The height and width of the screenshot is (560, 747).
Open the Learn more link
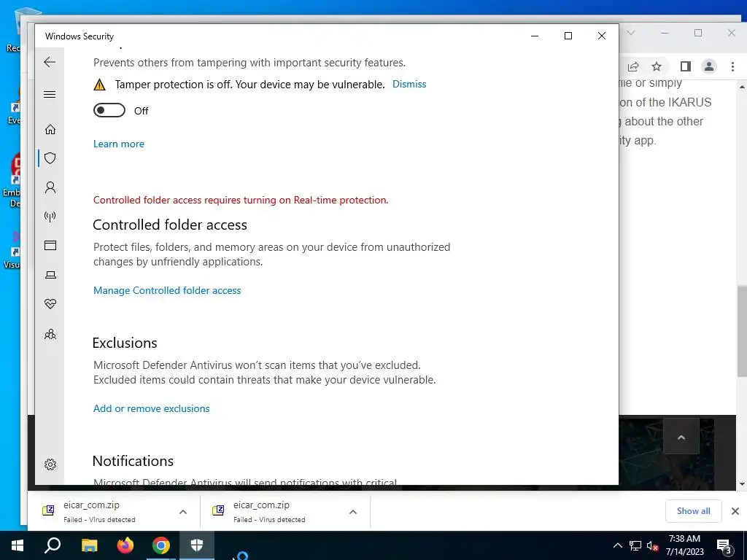tap(119, 144)
